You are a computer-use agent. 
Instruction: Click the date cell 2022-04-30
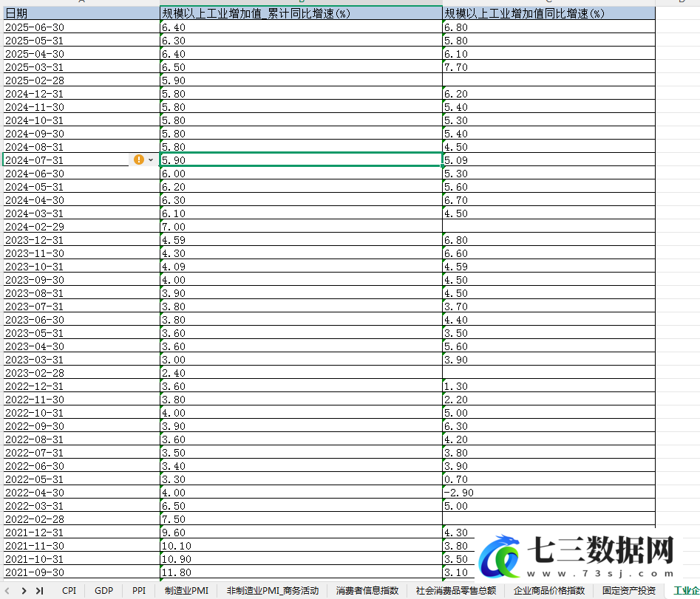82,493
